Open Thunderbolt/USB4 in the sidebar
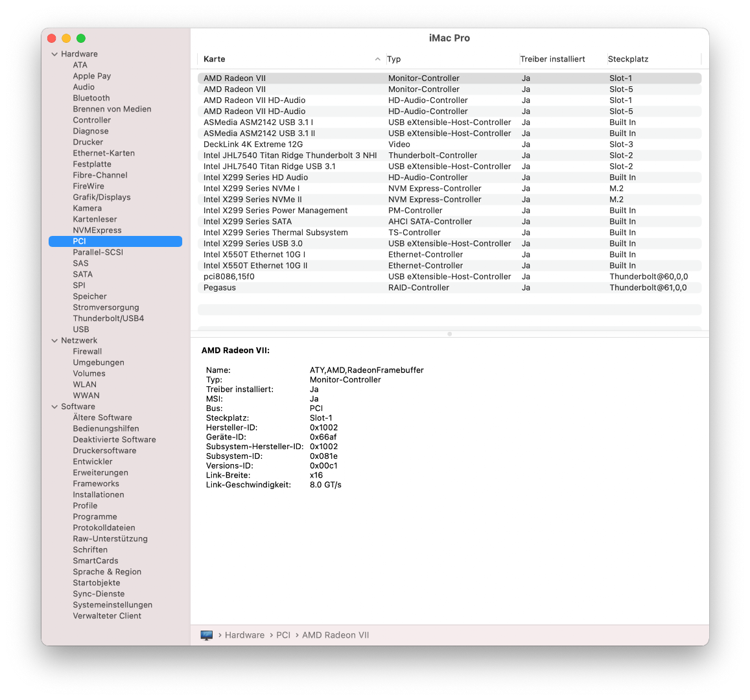The height and width of the screenshot is (700, 750). [108, 318]
